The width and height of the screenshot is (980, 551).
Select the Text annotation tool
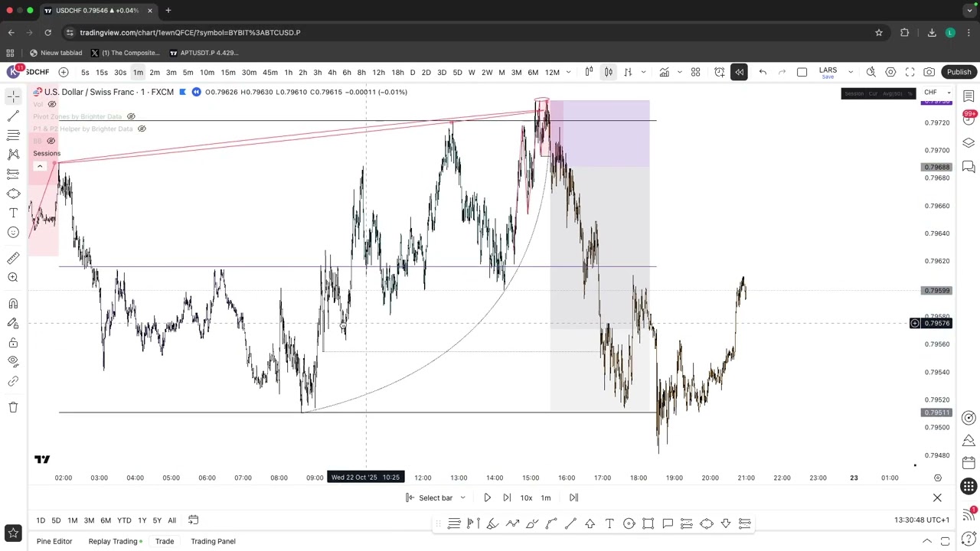click(x=13, y=213)
